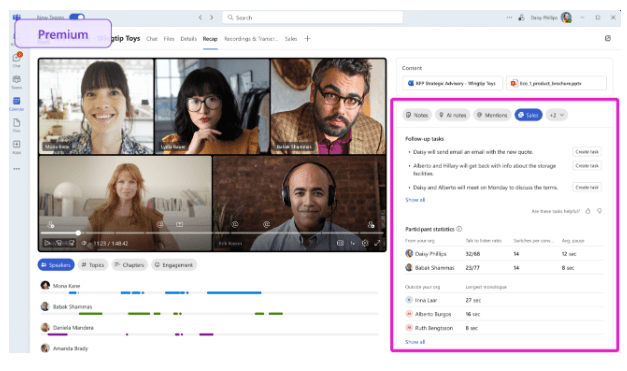Viewport: 627px width, 371px height.
Task: Change playback speed 1x on video
Action: point(352,243)
